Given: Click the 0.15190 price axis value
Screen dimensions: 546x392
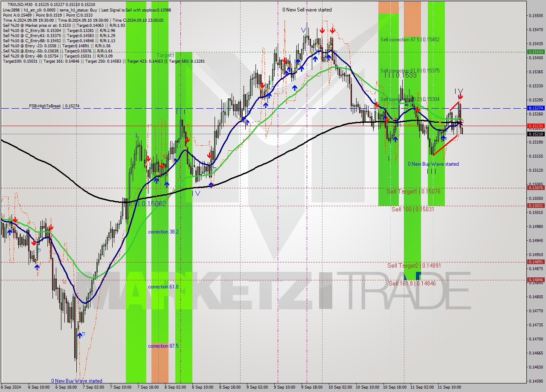Looking at the screenshot, I should (x=536, y=142).
